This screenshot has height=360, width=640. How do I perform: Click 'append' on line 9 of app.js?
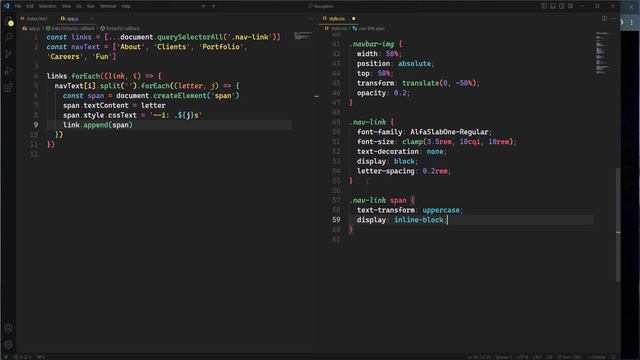tap(96, 125)
